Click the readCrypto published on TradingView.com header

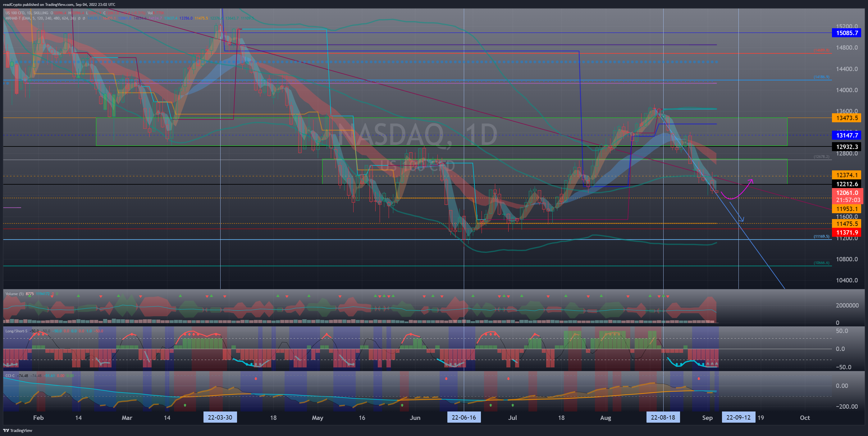click(59, 4)
